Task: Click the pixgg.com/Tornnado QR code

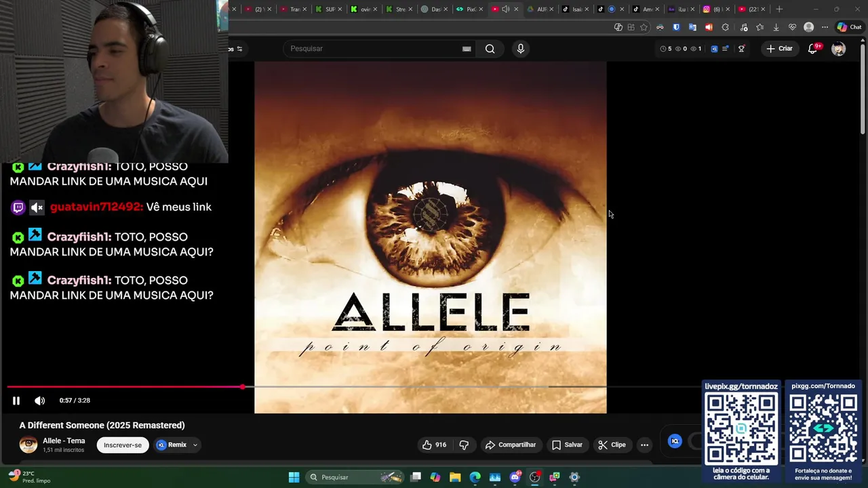Action: 823,429
